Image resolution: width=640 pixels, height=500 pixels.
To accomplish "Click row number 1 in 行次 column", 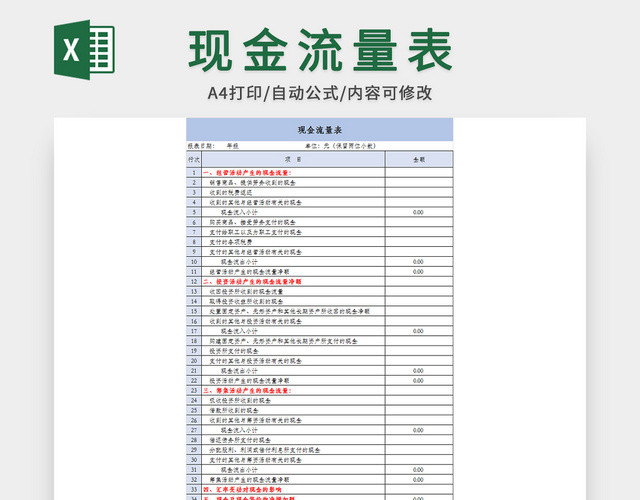I will [x=194, y=173].
